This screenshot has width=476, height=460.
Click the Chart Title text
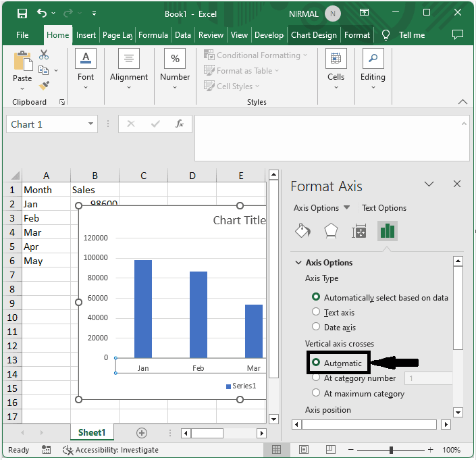click(239, 220)
